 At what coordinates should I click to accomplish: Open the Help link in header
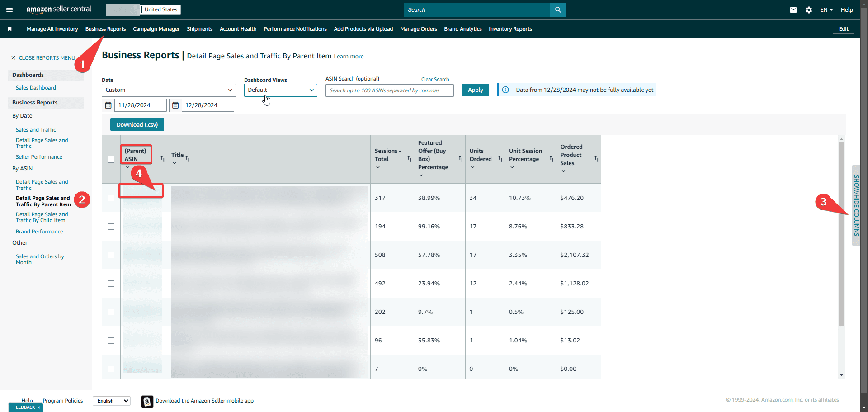click(x=847, y=9)
